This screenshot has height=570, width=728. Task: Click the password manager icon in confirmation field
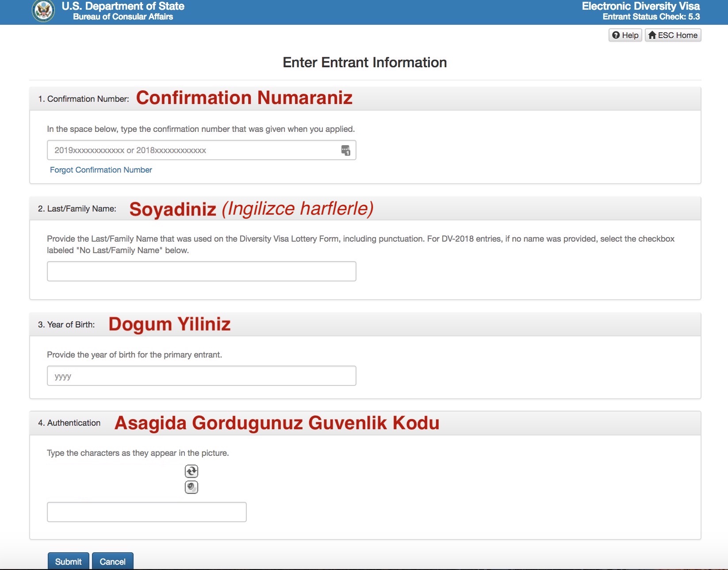[346, 150]
